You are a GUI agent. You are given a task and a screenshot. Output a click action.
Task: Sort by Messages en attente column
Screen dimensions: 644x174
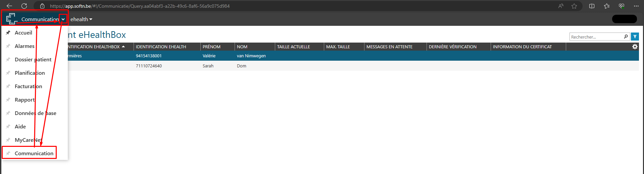389,47
